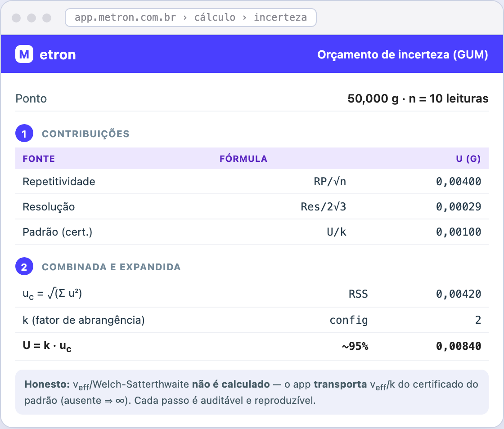This screenshot has height=429, width=504.
Task: Click the combined uncertainty value 0,00420
Action: click(x=459, y=294)
